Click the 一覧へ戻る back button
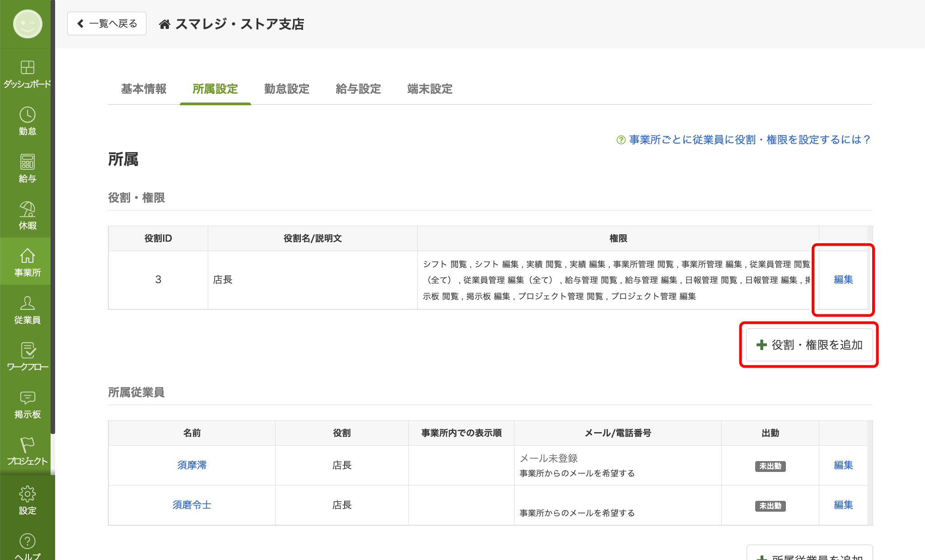Image resolution: width=925 pixels, height=560 pixels. point(107,23)
